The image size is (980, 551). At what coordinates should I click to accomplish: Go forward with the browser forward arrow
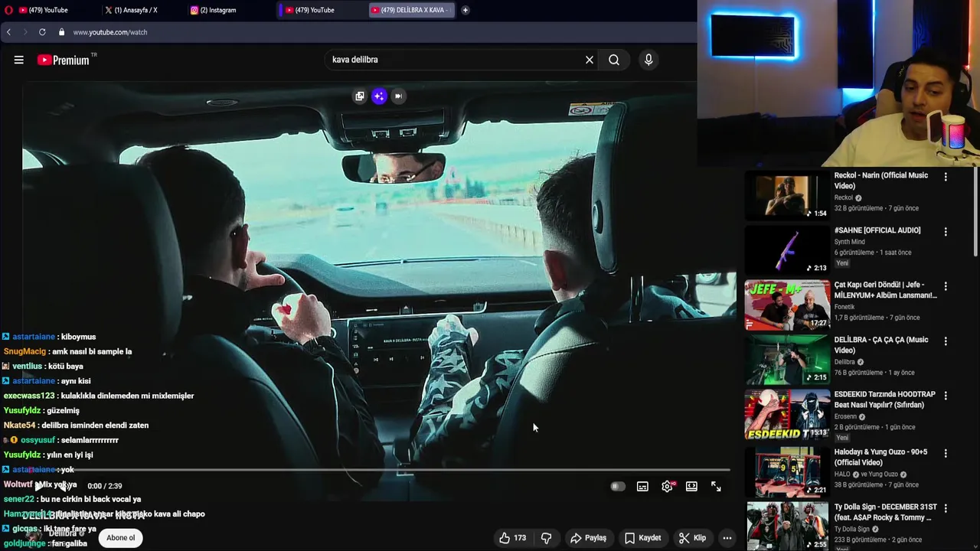(x=25, y=32)
